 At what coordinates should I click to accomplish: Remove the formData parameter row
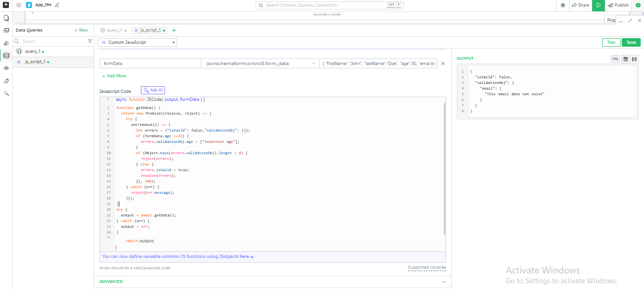[x=443, y=63]
